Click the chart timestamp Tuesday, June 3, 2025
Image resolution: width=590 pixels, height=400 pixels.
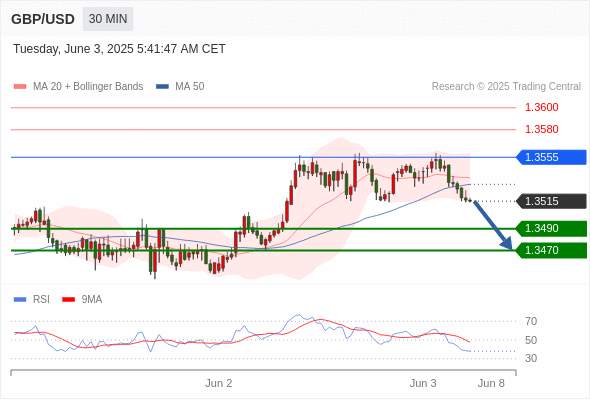coord(119,49)
